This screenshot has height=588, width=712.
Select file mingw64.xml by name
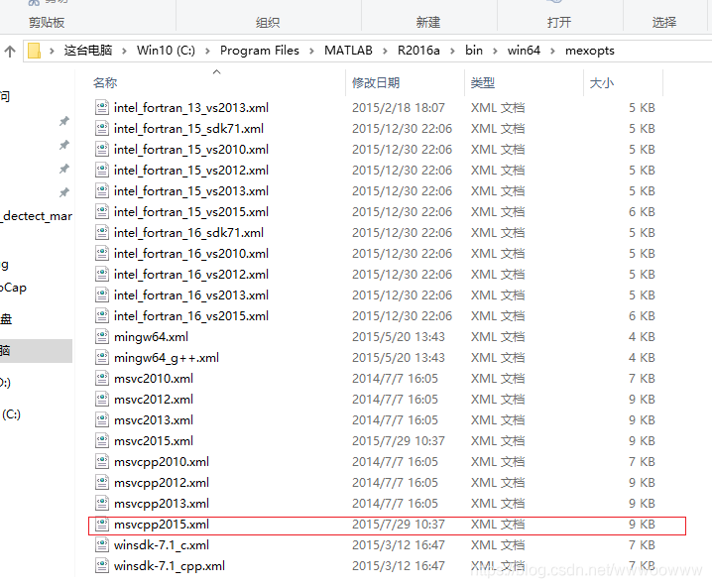[151, 337]
